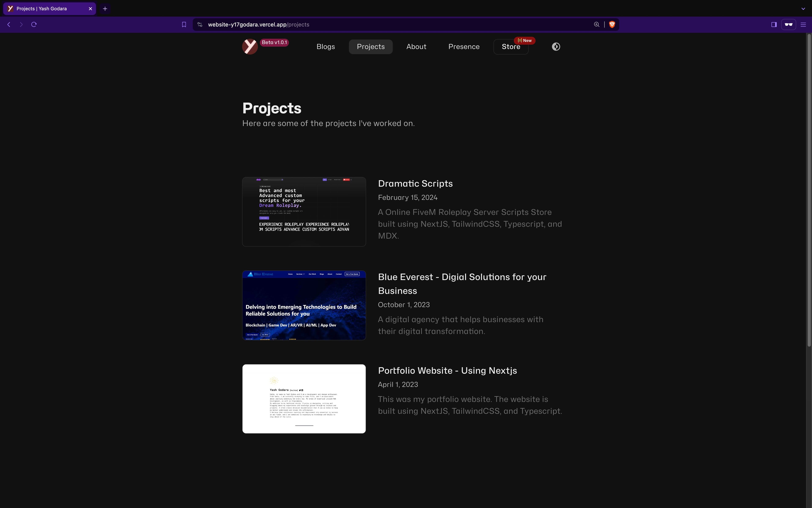Click the bookmark icon beside the address bar

(184, 25)
